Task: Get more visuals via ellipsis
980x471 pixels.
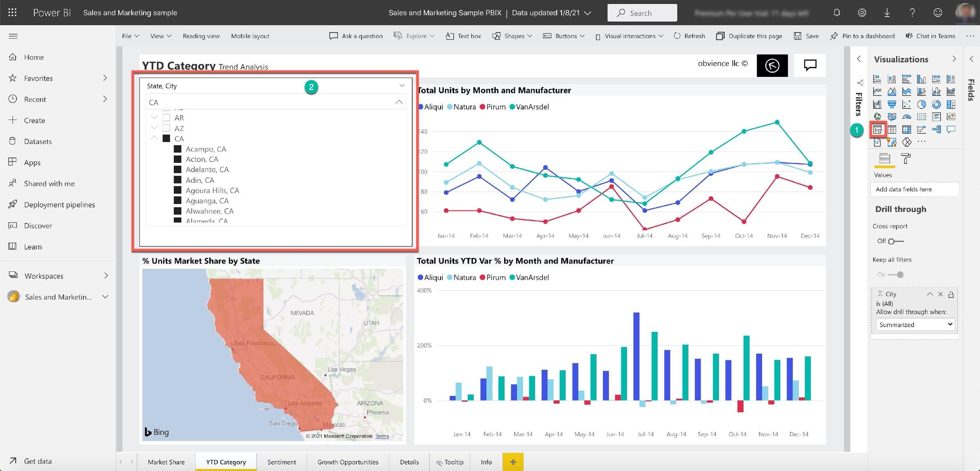Action: pos(922,142)
